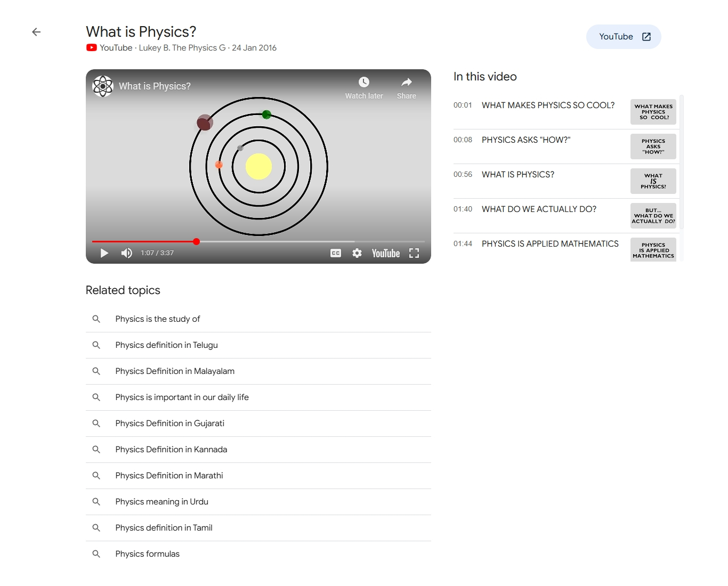This screenshot has height=586, width=728.
Task: Play the video
Action: (104, 253)
